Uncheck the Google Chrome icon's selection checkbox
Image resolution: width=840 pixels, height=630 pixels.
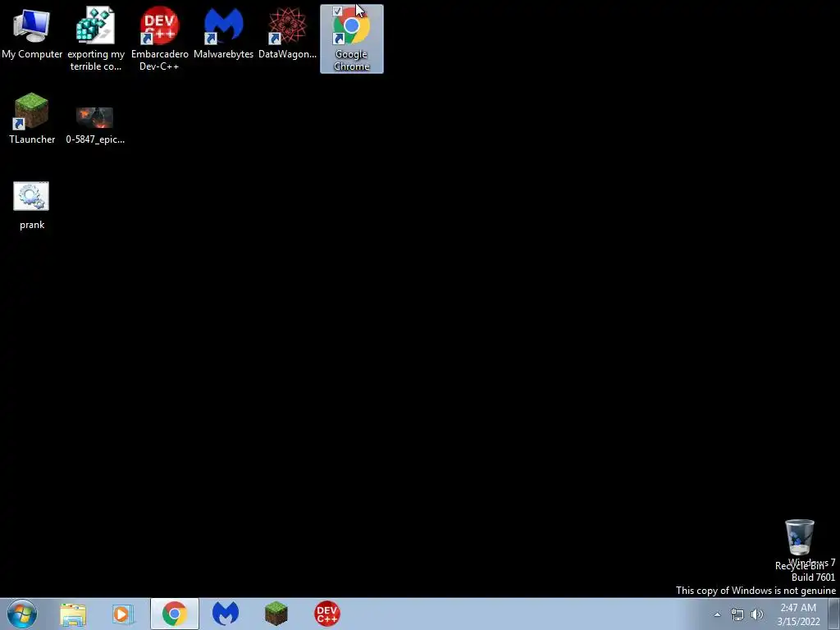[337, 11]
